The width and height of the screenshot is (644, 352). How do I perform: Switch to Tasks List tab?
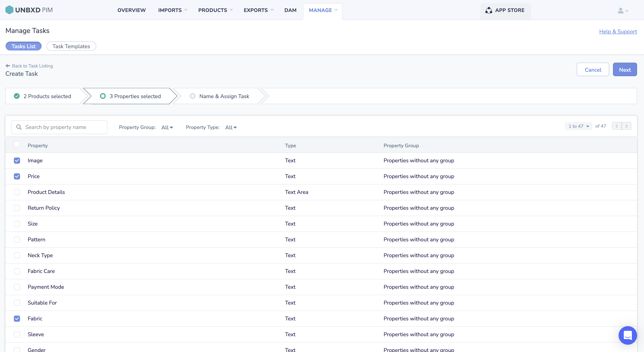(23, 46)
